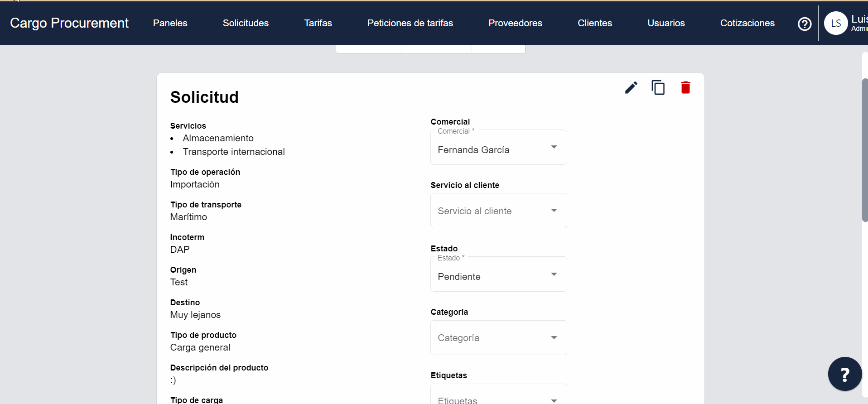Click the Cargo Procurement logo link

(x=69, y=23)
